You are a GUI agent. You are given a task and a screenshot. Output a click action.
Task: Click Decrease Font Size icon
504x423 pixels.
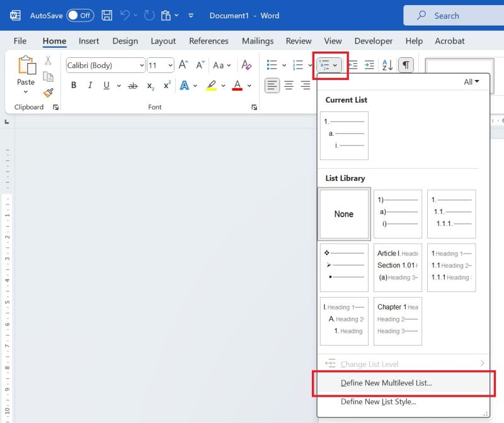click(200, 65)
